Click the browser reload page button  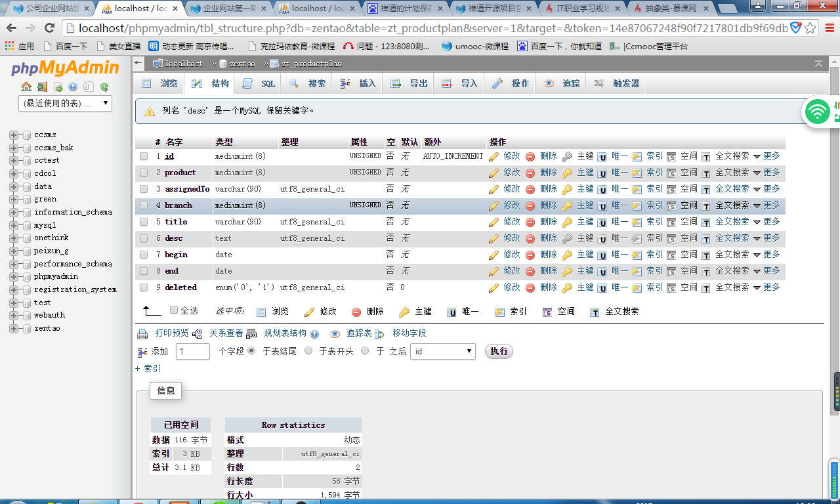point(49,28)
